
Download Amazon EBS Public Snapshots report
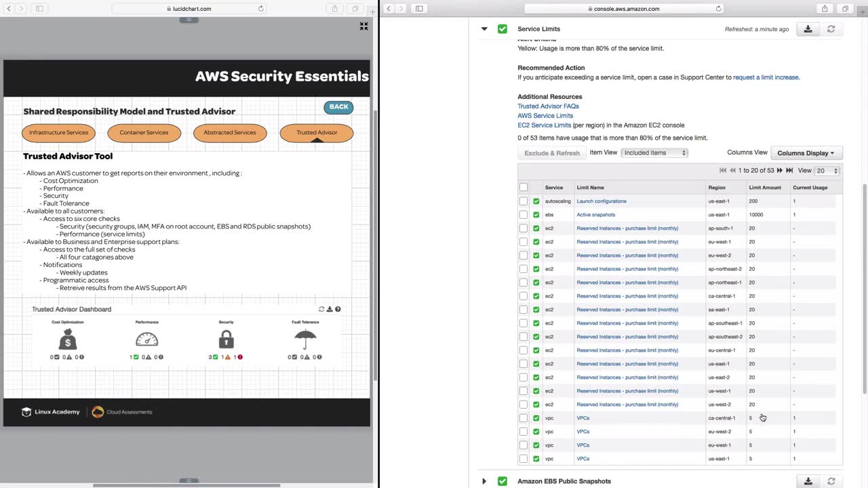pos(808,481)
